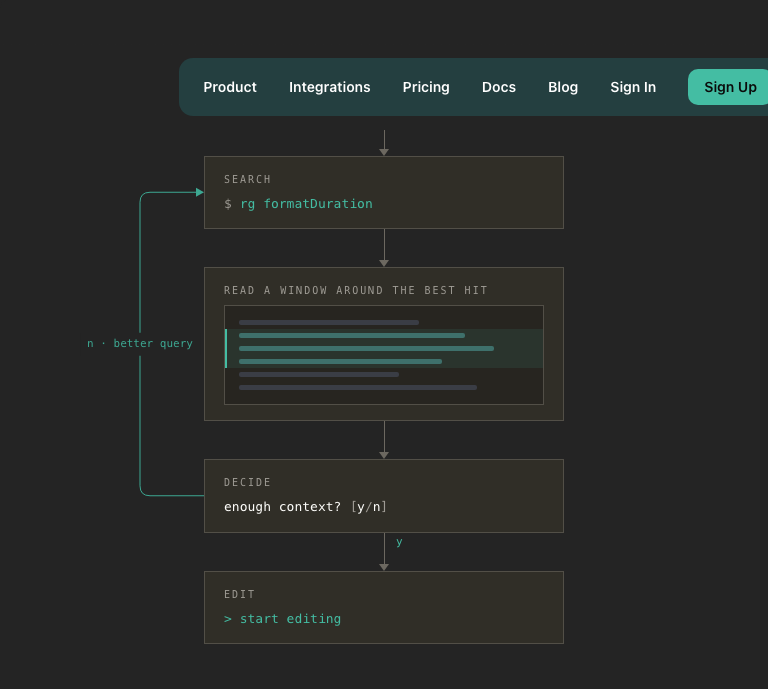Open the Docs link
The image size is (768, 689).
[x=499, y=87]
